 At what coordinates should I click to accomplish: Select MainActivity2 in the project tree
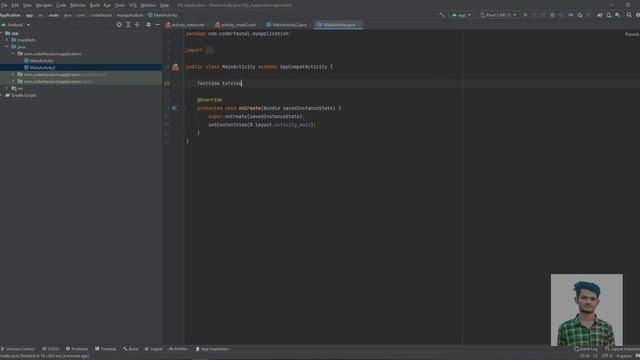tap(40, 68)
